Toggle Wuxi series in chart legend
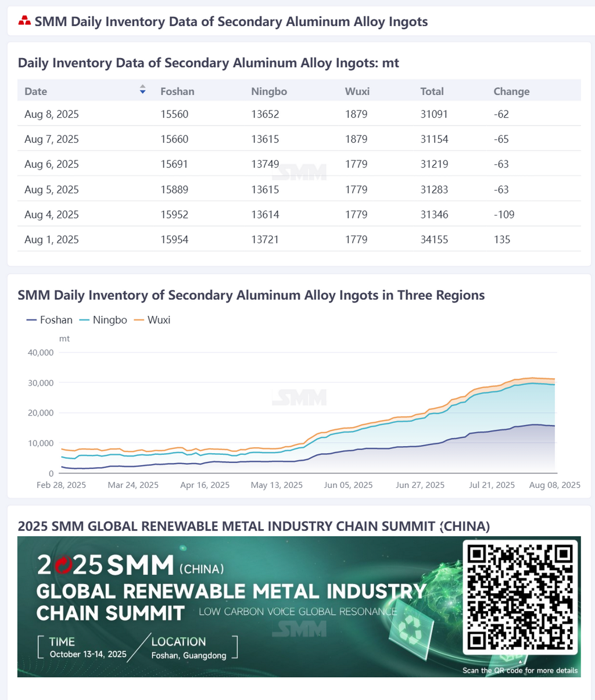Image resolution: width=595 pixels, height=700 pixels. [x=152, y=320]
